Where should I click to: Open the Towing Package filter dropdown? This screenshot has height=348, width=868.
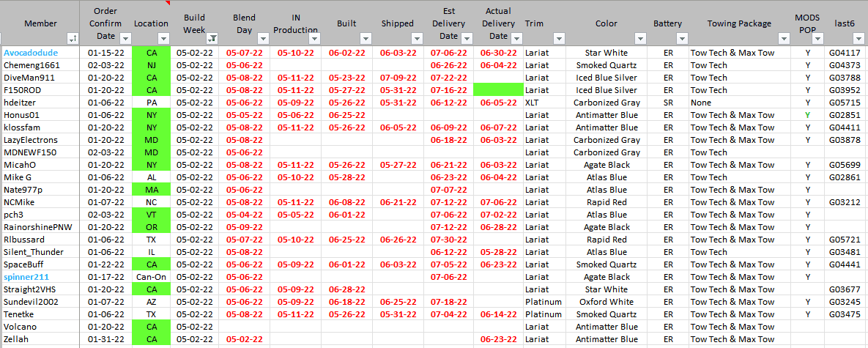pos(784,38)
